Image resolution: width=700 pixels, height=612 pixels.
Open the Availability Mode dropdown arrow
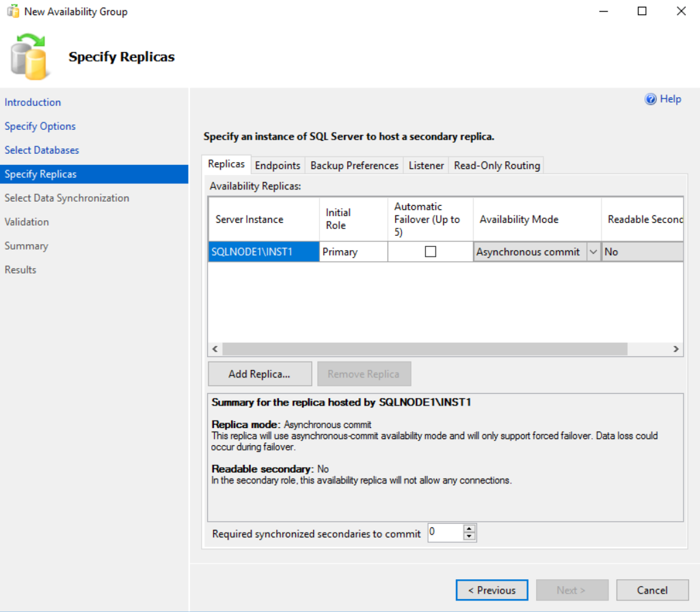(x=593, y=252)
